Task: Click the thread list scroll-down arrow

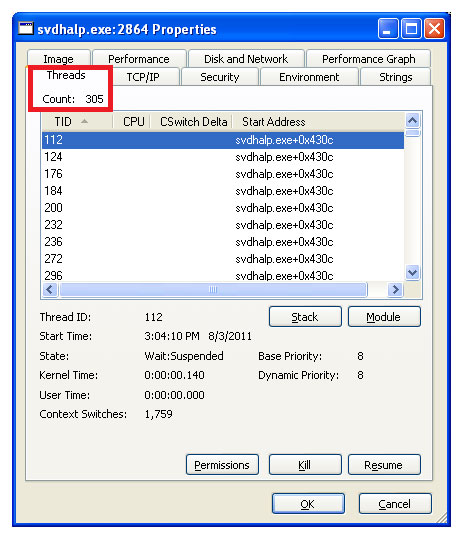Action: [413, 273]
